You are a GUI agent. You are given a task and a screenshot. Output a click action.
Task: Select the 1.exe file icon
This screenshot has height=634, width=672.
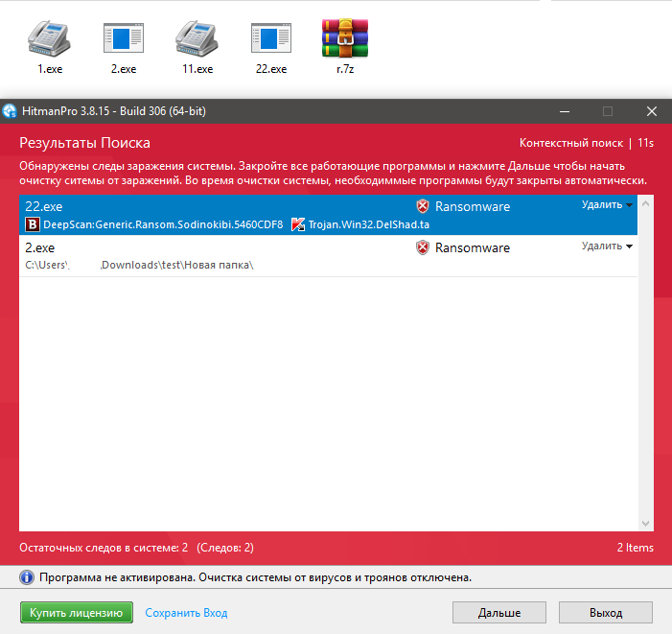pyautogui.click(x=49, y=38)
